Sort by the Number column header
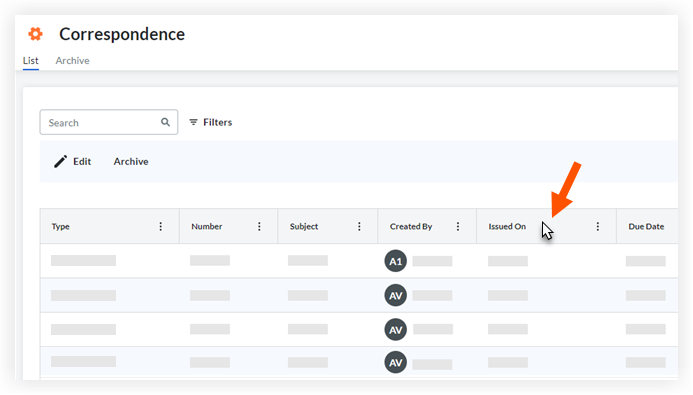 coord(206,226)
